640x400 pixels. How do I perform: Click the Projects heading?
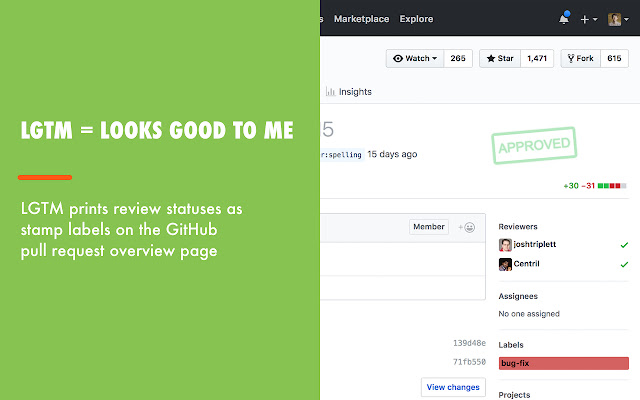point(514,395)
